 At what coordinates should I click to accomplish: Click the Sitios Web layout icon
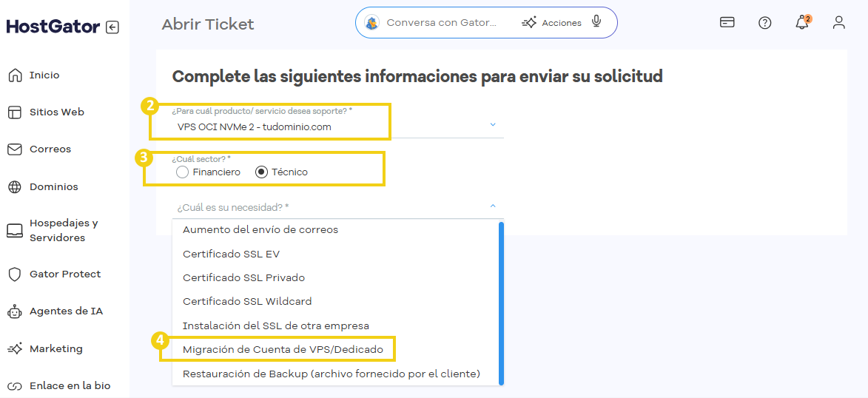[x=15, y=112]
